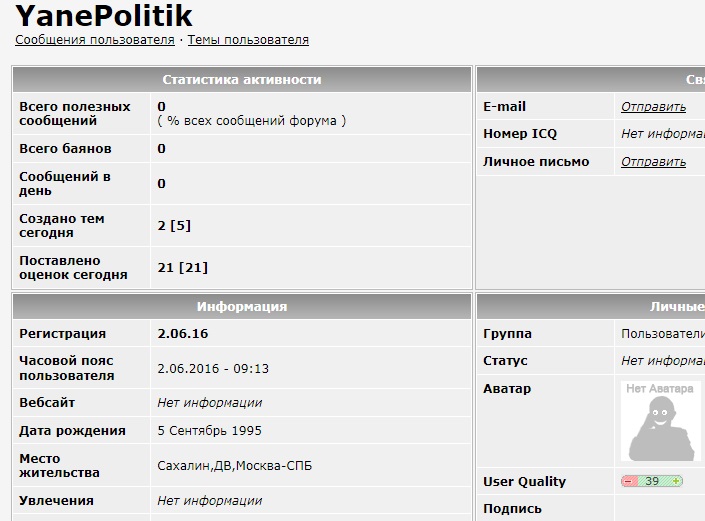
Task: Click the 'Статистика активности' section header
Action: click(242, 80)
